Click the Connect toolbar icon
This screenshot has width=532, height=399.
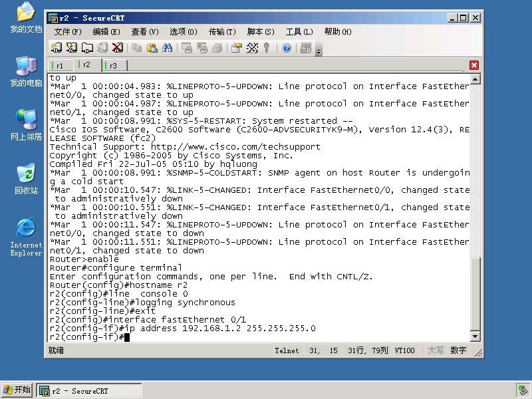coord(57,48)
